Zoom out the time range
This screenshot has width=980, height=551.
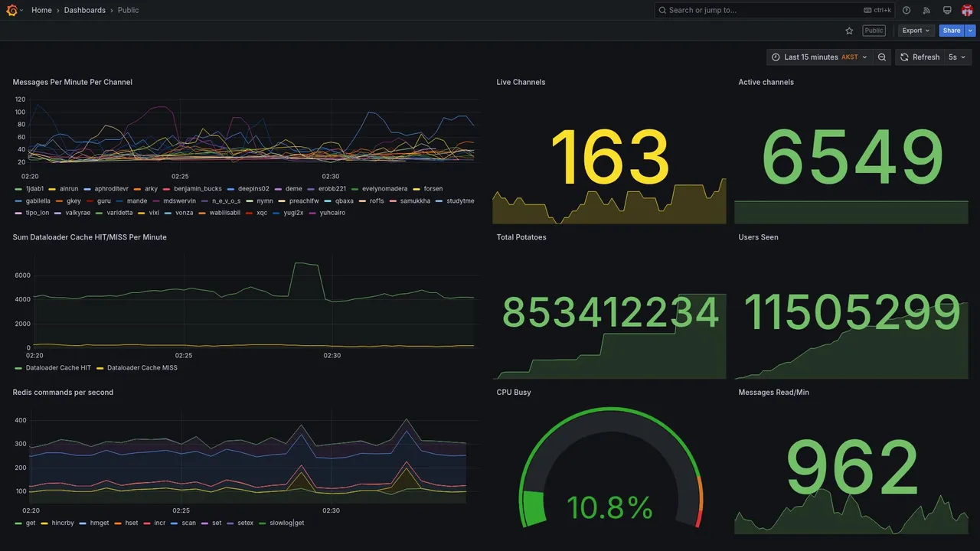tap(882, 57)
